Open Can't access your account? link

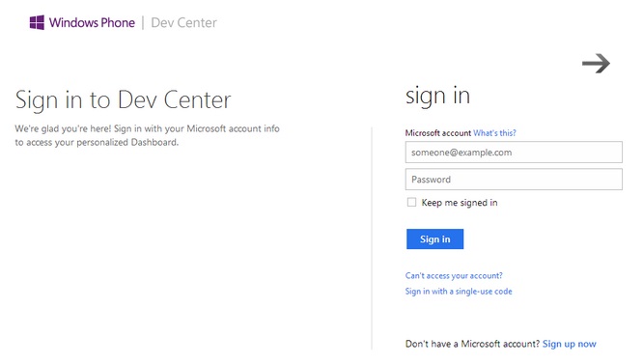[454, 276]
